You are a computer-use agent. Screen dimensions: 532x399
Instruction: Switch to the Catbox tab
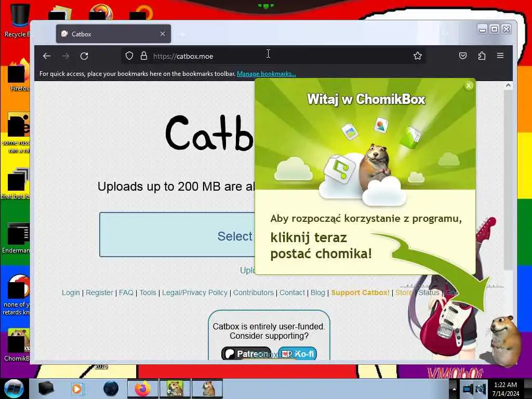(113, 34)
